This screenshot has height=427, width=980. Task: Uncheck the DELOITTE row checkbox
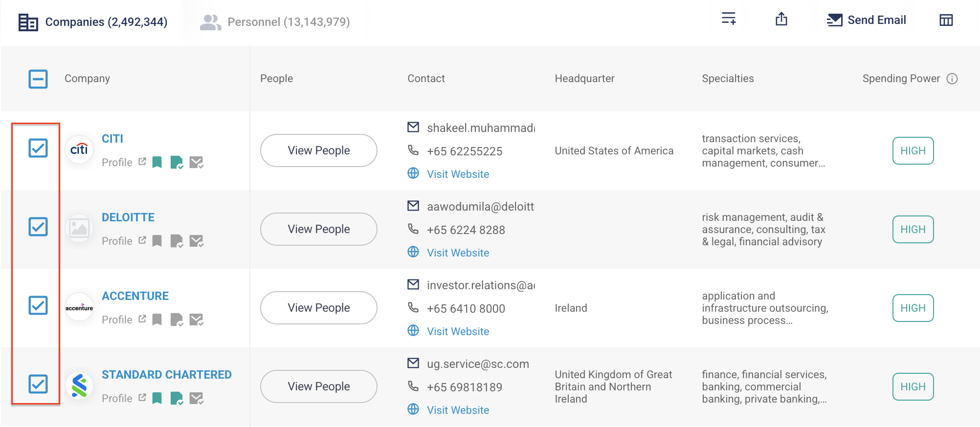(x=38, y=227)
